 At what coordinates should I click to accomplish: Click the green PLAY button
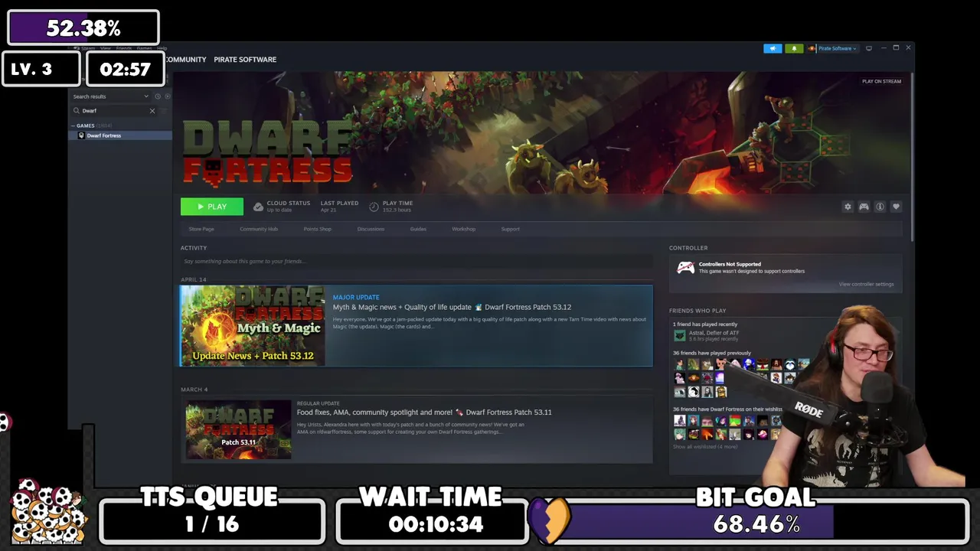click(x=212, y=207)
